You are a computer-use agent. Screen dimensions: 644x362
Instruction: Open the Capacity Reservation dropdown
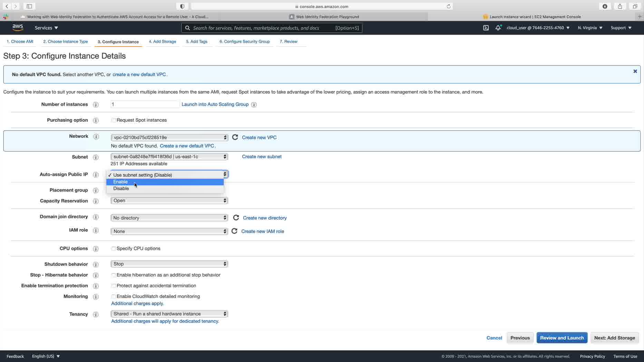coord(169,200)
